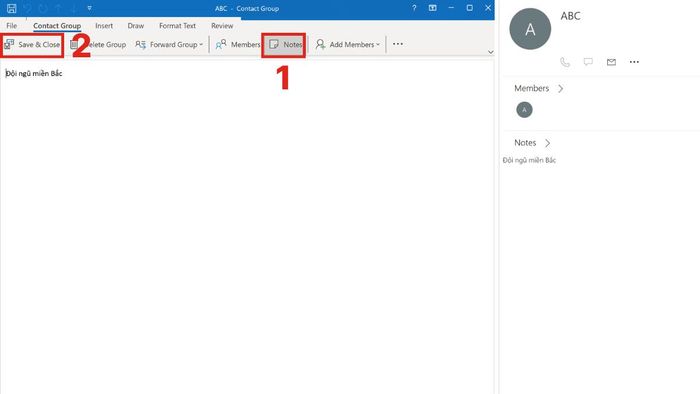Switch to the Contact Group tab
700x394 pixels.
[x=57, y=26]
